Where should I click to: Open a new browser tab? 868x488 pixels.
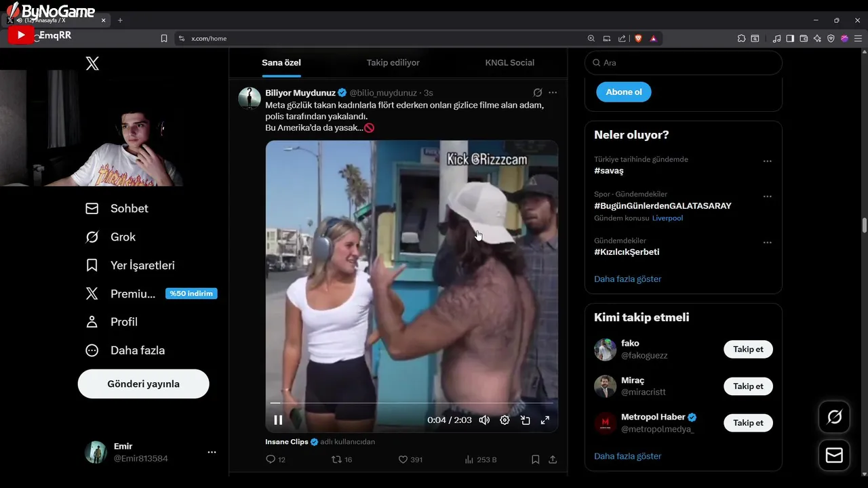point(120,20)
